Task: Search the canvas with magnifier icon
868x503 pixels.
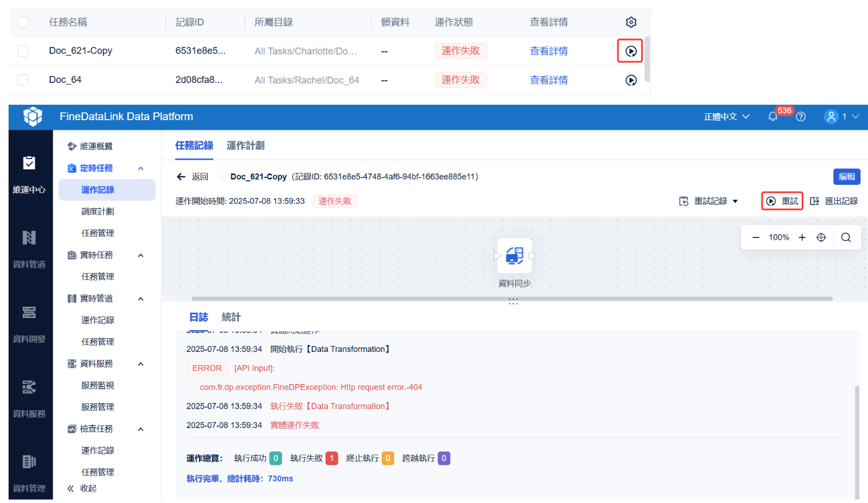Action: (x=846, y=237)
